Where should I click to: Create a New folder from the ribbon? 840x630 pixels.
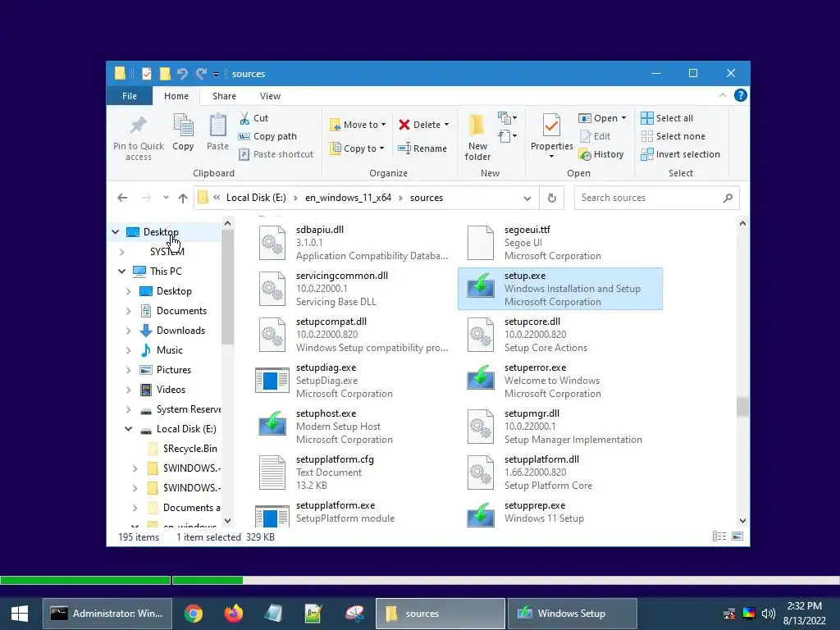tap(477, 137)
